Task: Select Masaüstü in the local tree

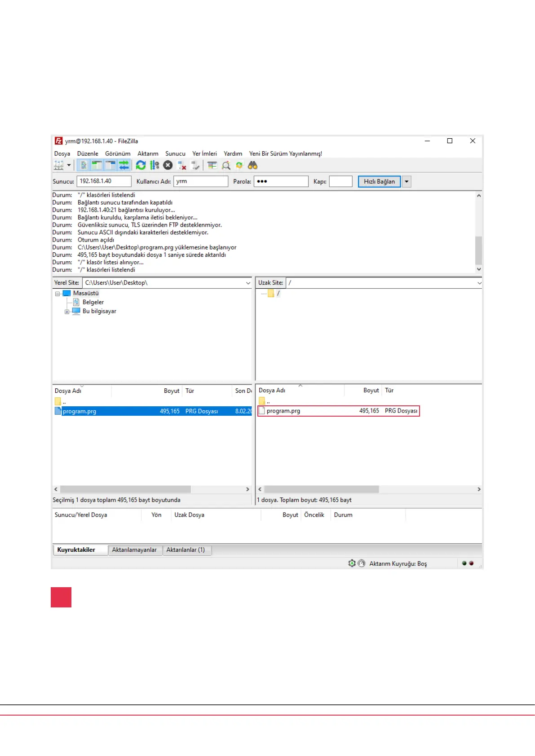Action: click(x=86, y=293)
